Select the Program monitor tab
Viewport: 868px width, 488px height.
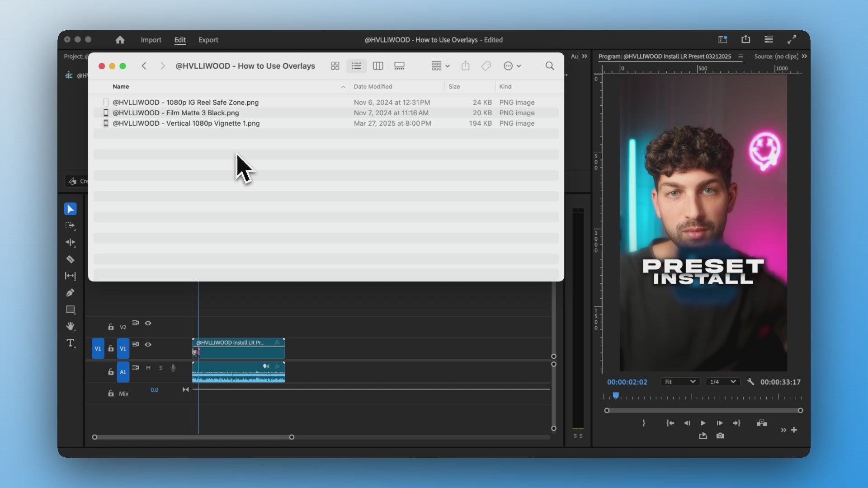click(x=665, y=56)
